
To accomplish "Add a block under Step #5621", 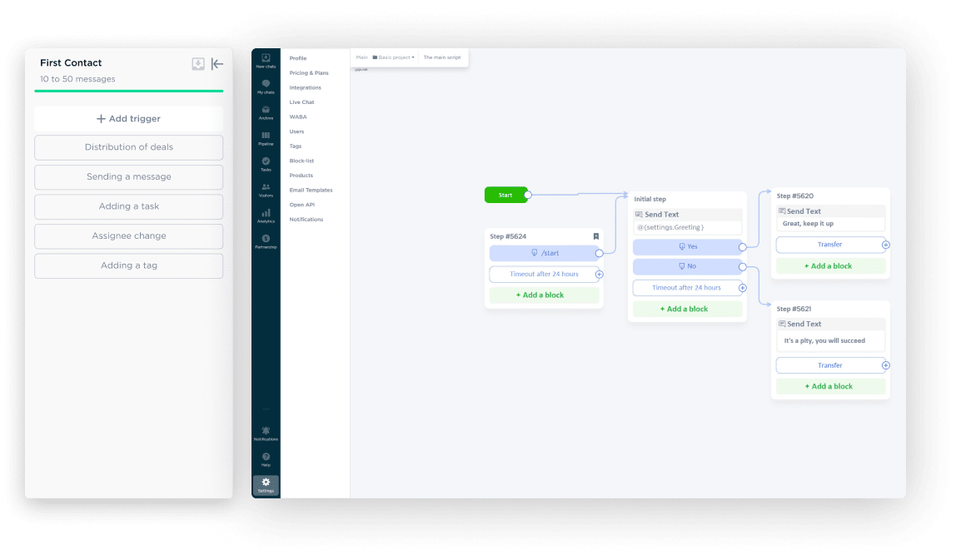I will point(830,385).
